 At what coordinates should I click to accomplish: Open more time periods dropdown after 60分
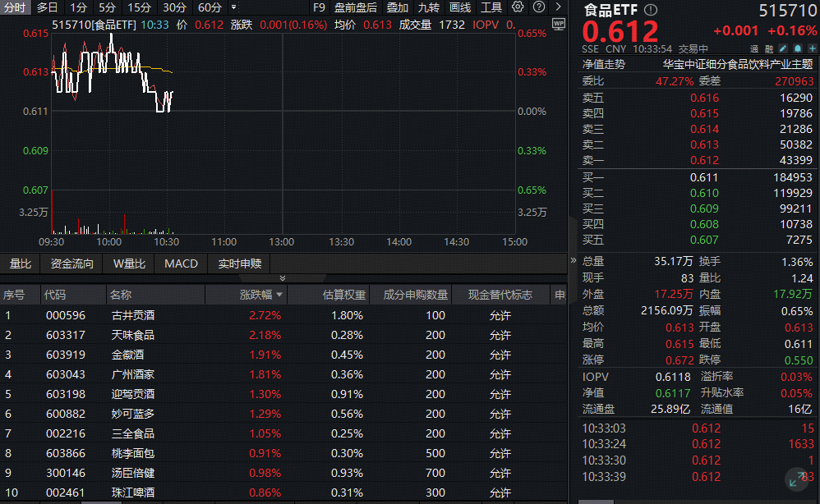234,7
